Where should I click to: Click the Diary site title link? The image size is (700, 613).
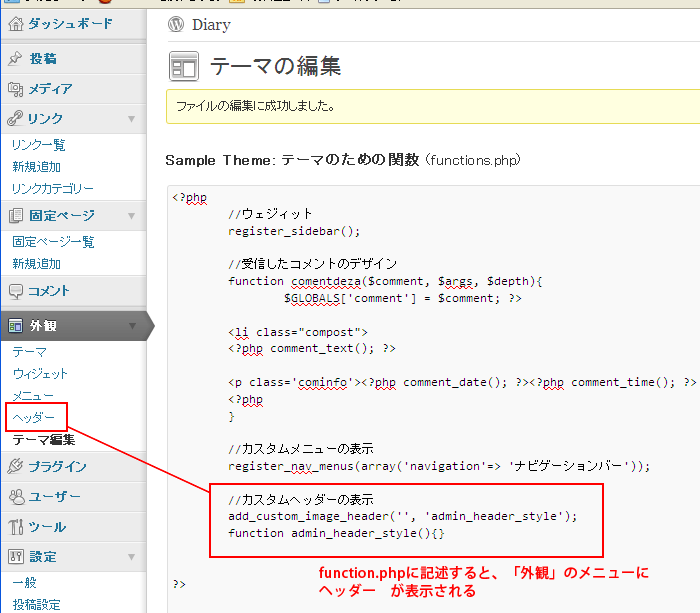211,25
